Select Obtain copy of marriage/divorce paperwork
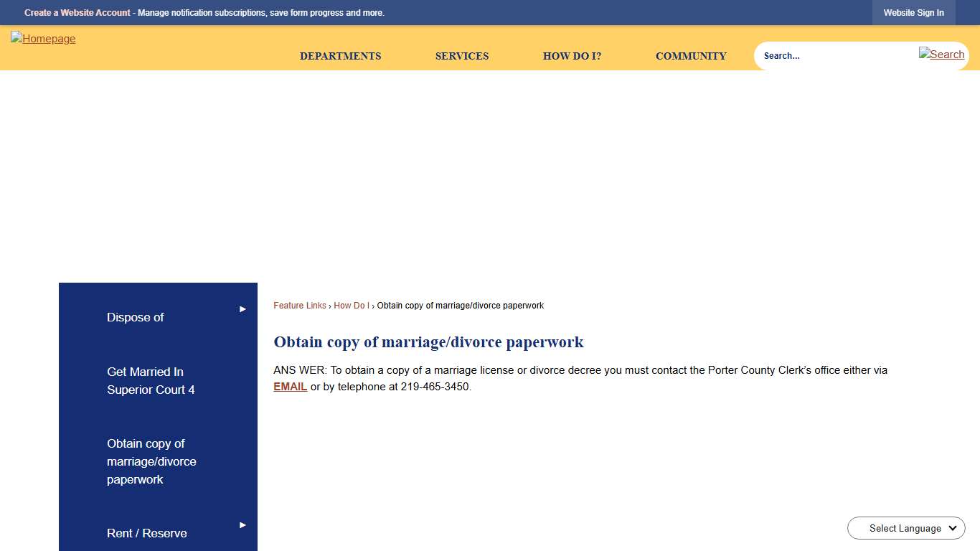The width and height of the screenshot is (980, 551). pyautogui.click(x=151, y=461)
